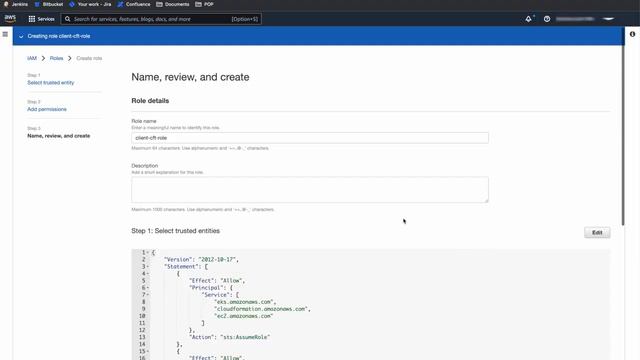Toggle the left navigation hamburger menu
Viewport: 640px width, 360px height.
pos(5,34)
